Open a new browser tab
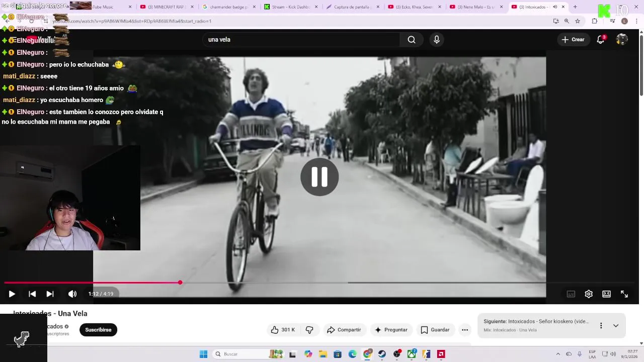This screenshot has height=362, width=644. pyautogui.click(x=575, y=7)
